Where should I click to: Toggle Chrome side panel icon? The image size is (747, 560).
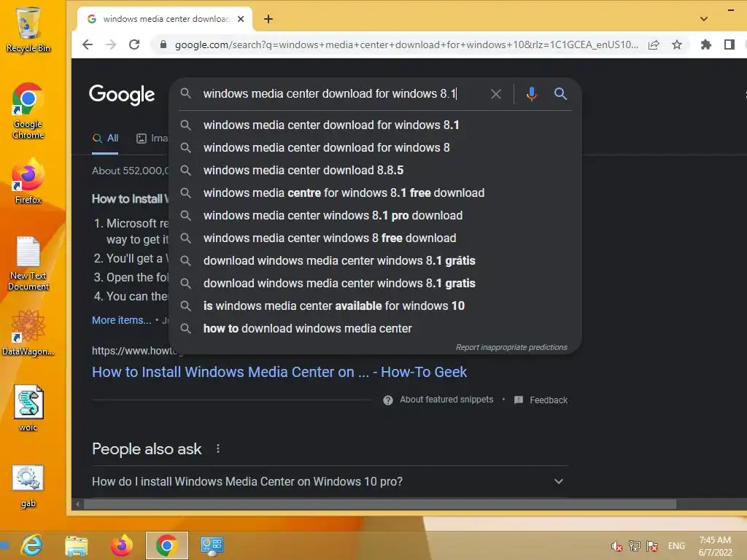point(729,44)
